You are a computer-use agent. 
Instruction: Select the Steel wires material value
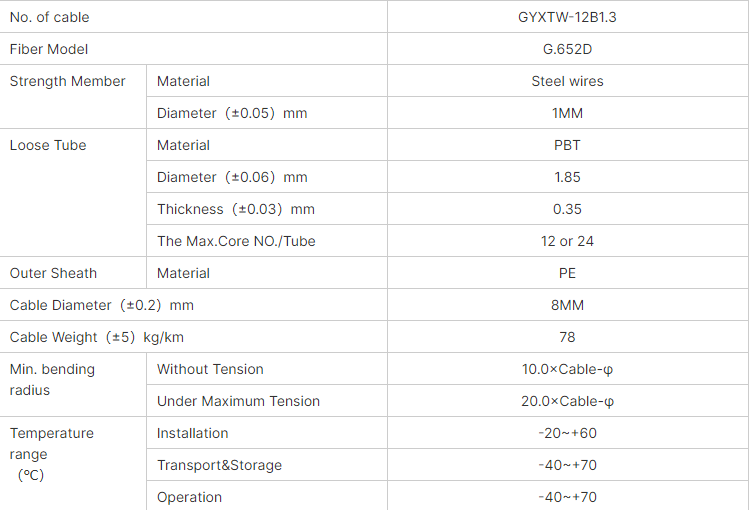pyautogui.click(x=567, y=81)
